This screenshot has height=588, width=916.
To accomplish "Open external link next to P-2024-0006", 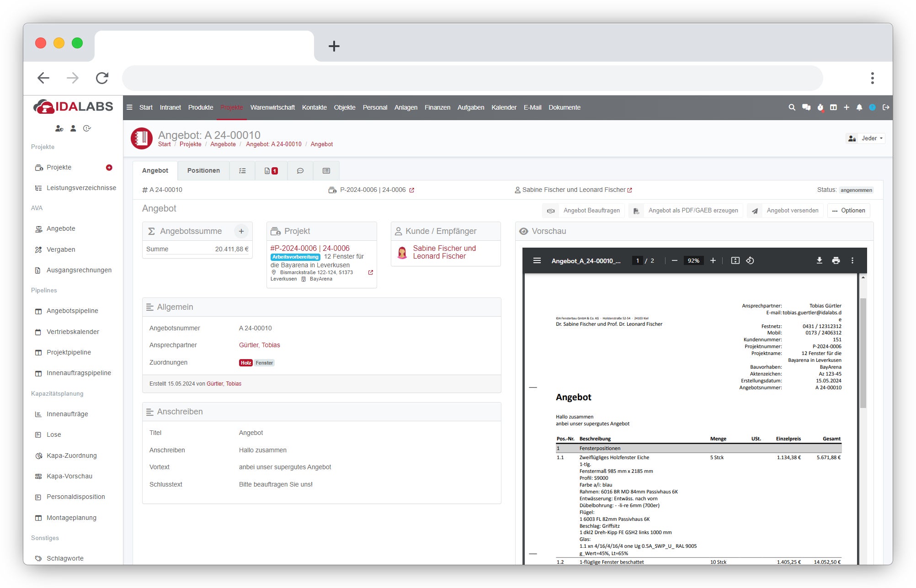I will coord(412,190).
